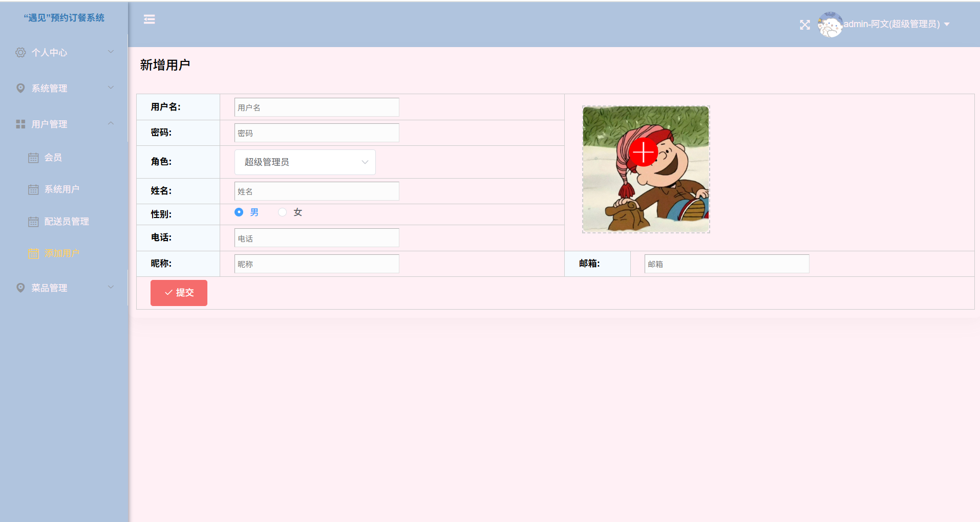Click the 提交 submit button
This screenshot has width=980, height=522.
pyautogui.click(x=179, y=293)
